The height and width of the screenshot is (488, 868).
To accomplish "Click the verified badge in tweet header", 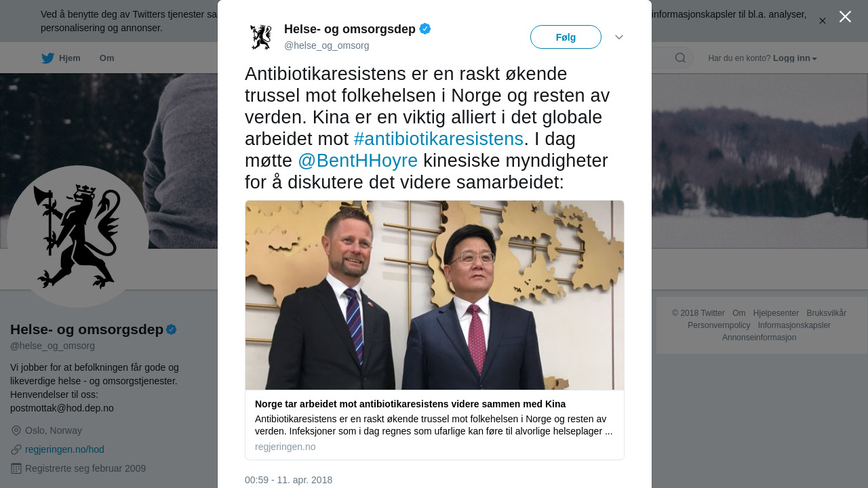I will [425, 28].
